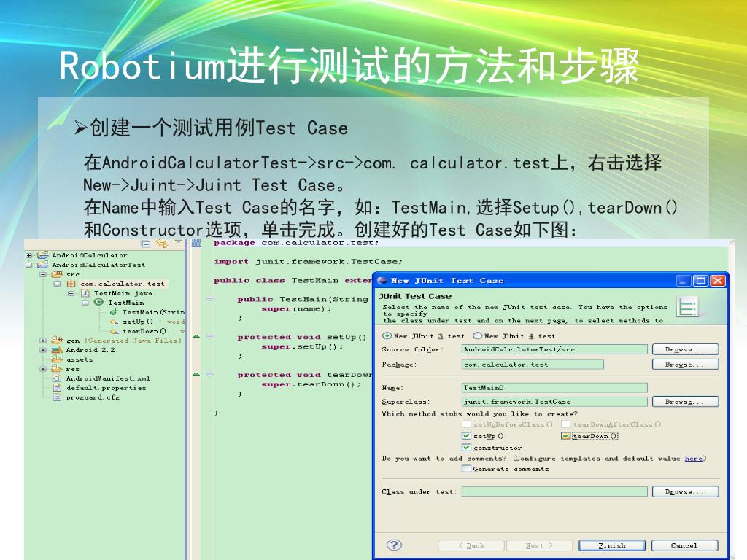Fold the setUp() method in the editor

tap(209, 337)
